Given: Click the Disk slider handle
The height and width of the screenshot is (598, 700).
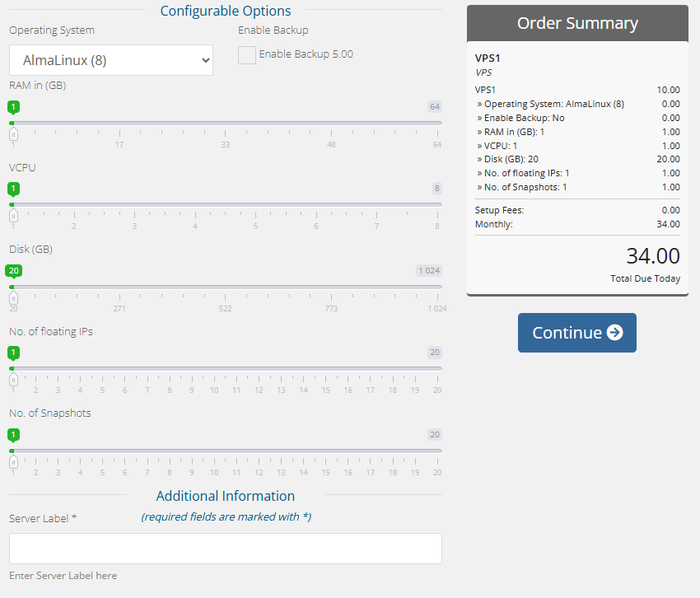Looking at the screenshot, I should 13,297.
